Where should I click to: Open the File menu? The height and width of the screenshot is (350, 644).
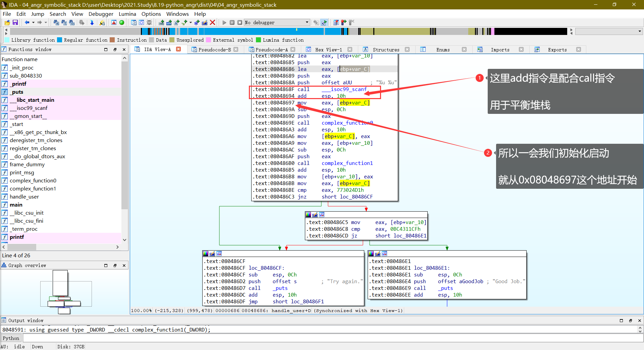[7, 14]
